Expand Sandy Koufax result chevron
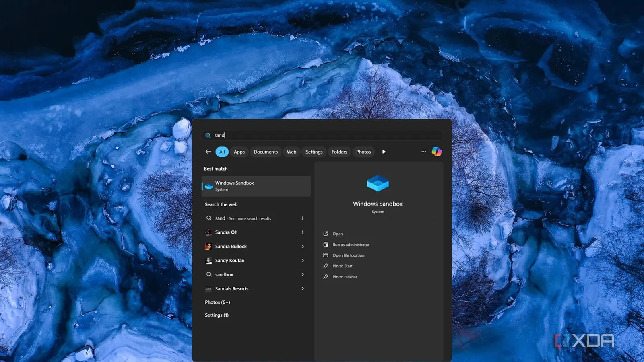Viewport: 644px width, 362px height. tap(303, 260)
